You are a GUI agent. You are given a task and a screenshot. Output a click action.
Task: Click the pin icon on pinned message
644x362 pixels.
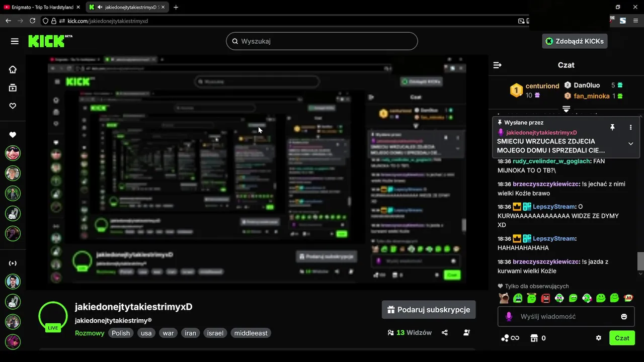coord(612,128)
